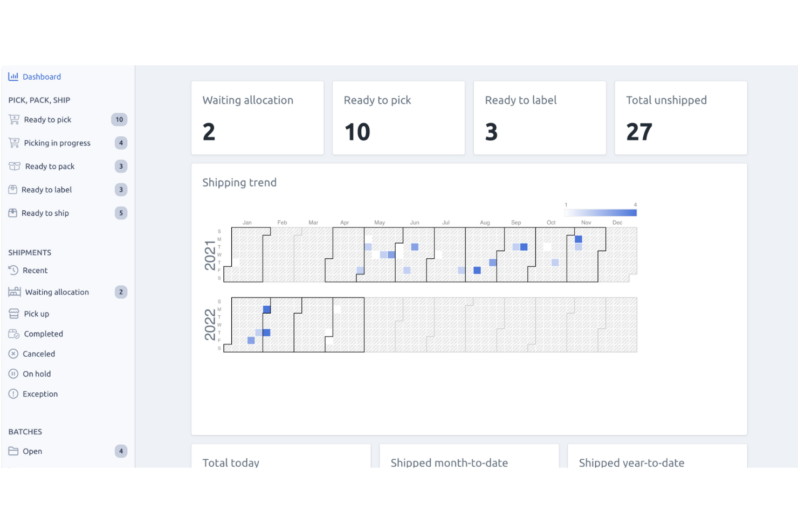Click the Picking in progress cart icon

[x=13, y=142]
